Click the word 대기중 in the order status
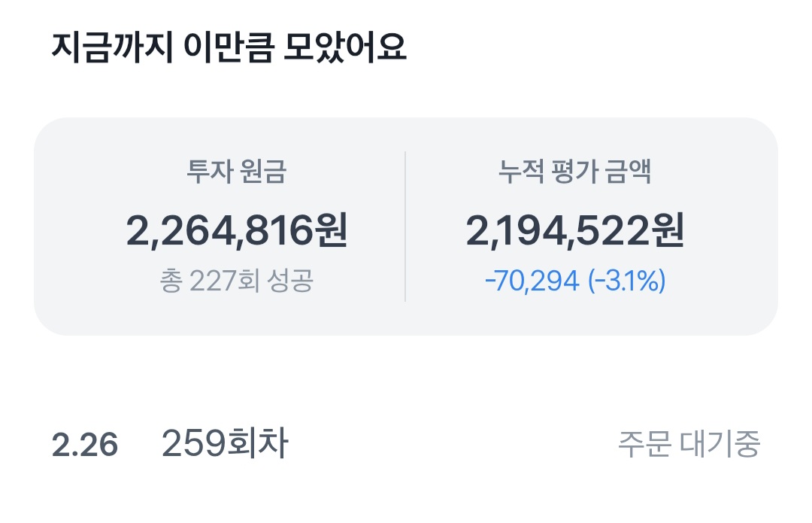812x523 pixels. point(720,444)
